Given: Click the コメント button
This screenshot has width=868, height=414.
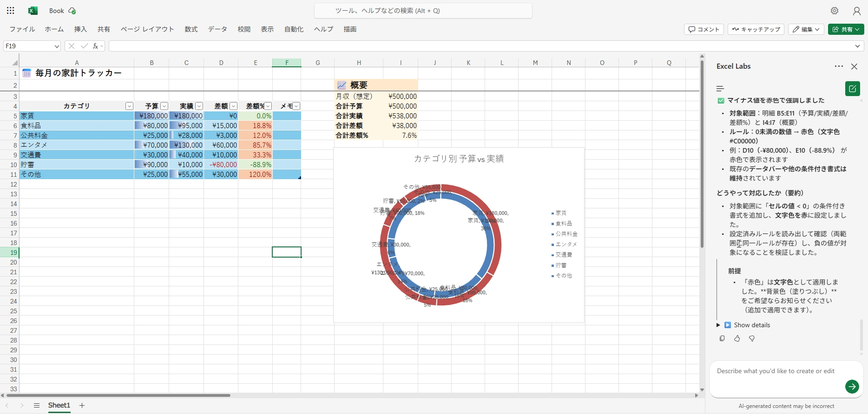Looking at the screenshot, I should click(x=704, y=29).
